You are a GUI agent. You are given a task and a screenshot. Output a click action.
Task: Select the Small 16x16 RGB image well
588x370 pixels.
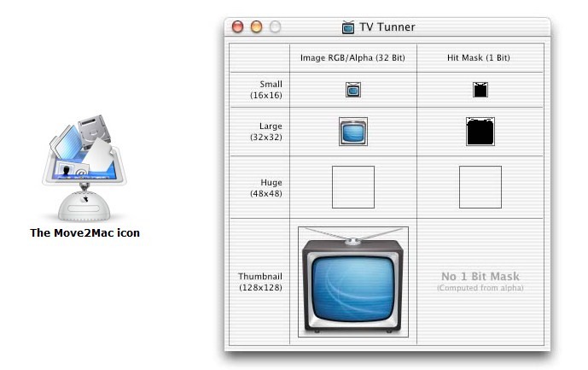(x=353, y=90)
